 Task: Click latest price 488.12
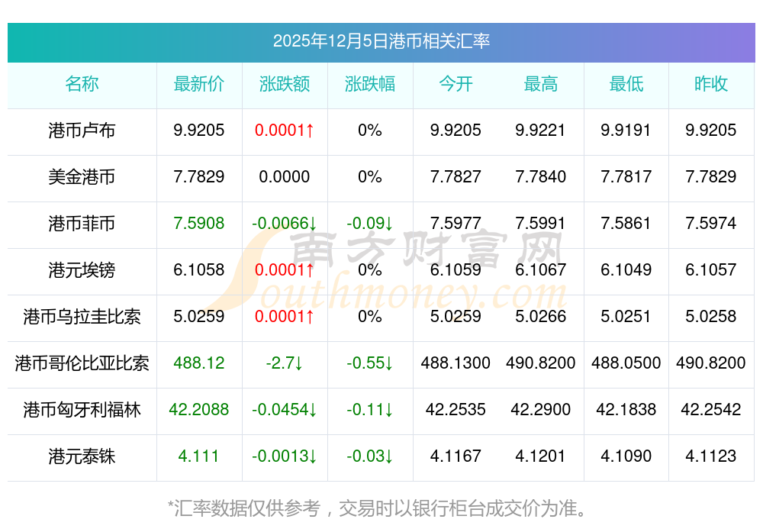pos(199,363)
